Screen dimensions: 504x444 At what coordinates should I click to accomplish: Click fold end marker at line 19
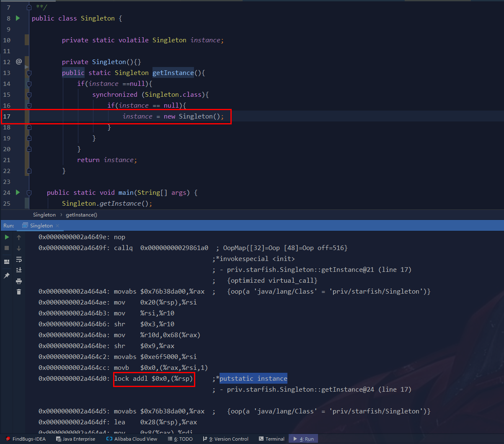pos(29,138)
